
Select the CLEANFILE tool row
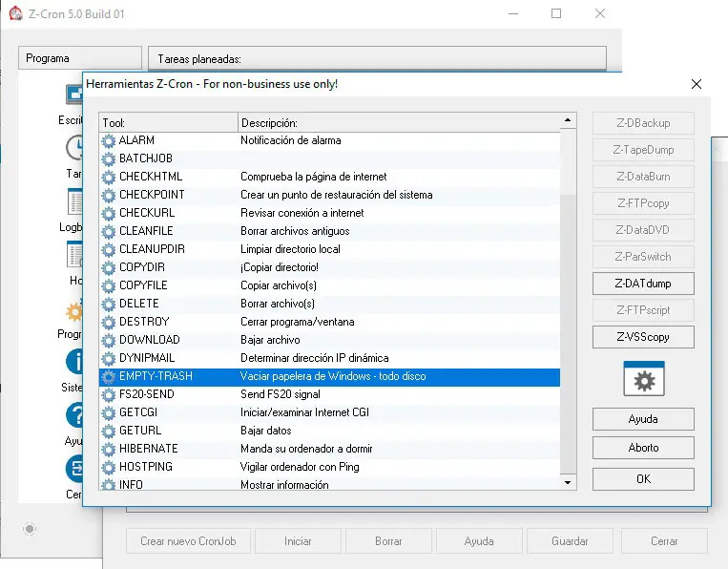(329, 231)
